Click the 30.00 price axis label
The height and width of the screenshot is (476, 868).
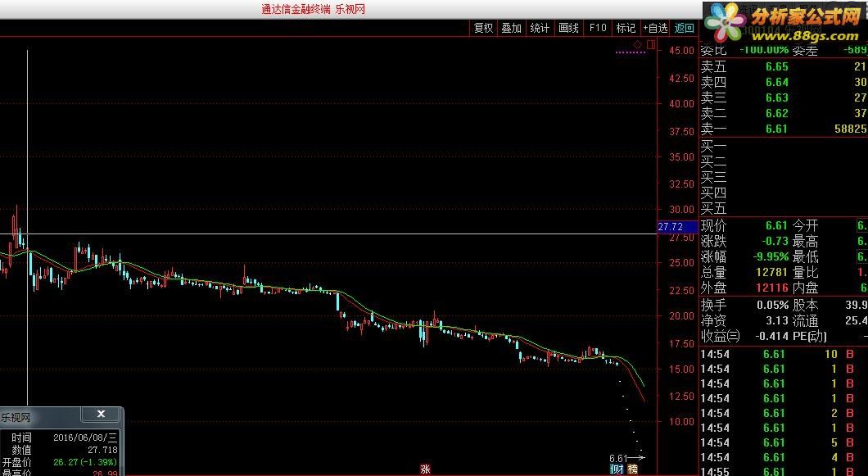pos(681,210)
